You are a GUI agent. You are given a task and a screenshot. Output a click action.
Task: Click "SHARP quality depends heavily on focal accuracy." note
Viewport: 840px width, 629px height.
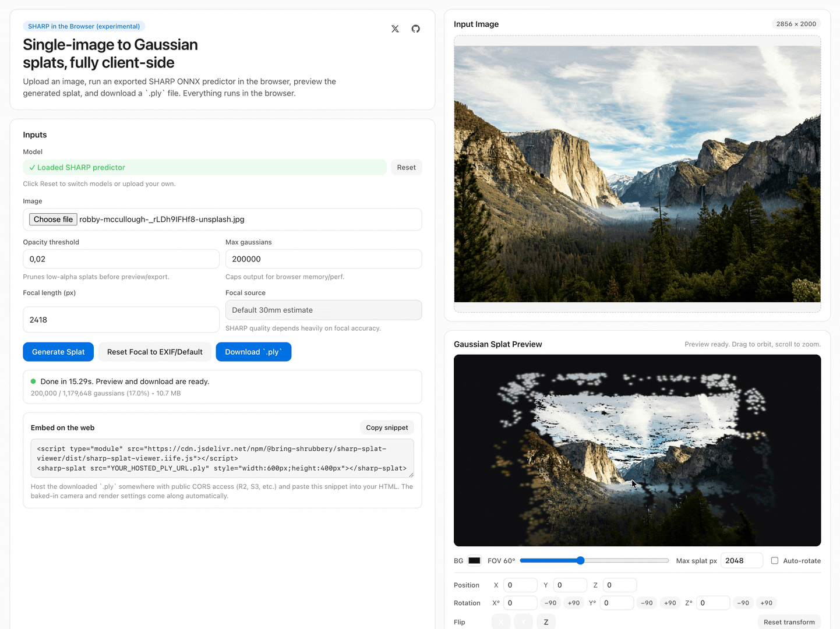[x=303, y=328]
